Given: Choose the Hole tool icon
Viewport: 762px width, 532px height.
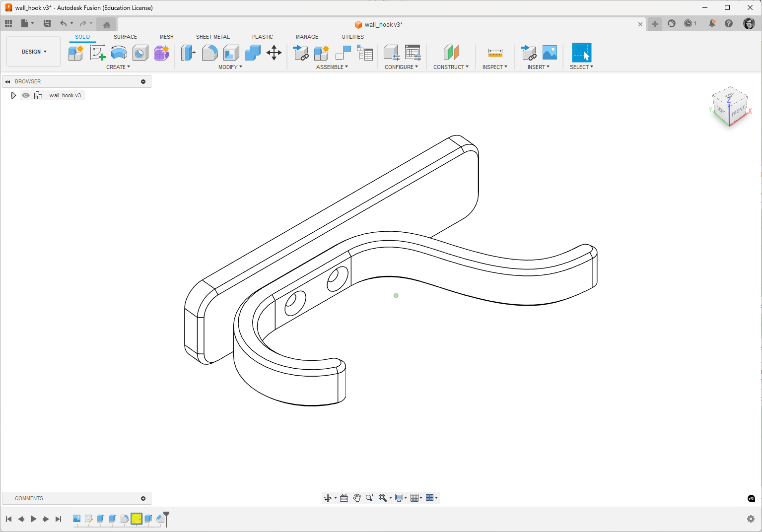Looking at the screenshot, I should click(x=140, y=53).
